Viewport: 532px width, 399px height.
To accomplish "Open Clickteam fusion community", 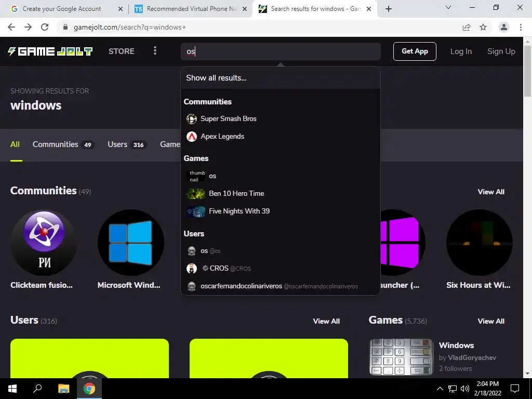I will pyautogui.click(x=44, y=243).
